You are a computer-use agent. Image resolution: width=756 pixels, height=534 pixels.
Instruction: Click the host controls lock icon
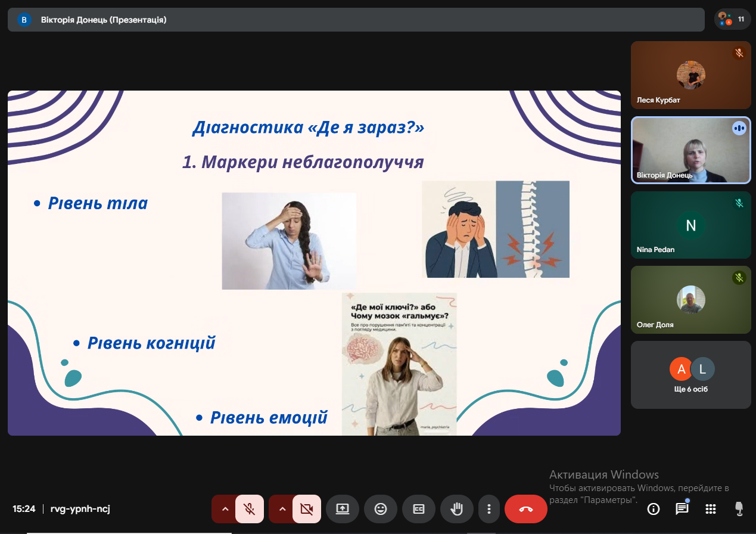739,509
